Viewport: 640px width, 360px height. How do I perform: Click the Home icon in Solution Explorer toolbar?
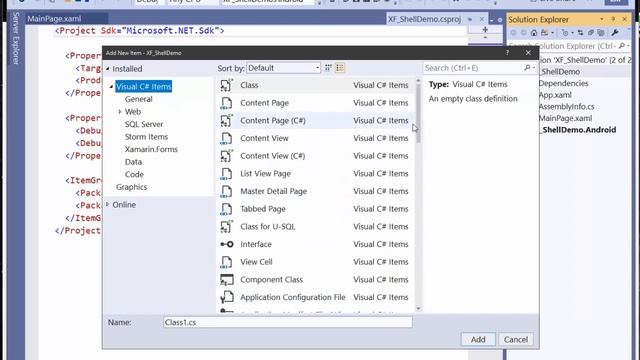pyautogui.click(x=534, y=33)
